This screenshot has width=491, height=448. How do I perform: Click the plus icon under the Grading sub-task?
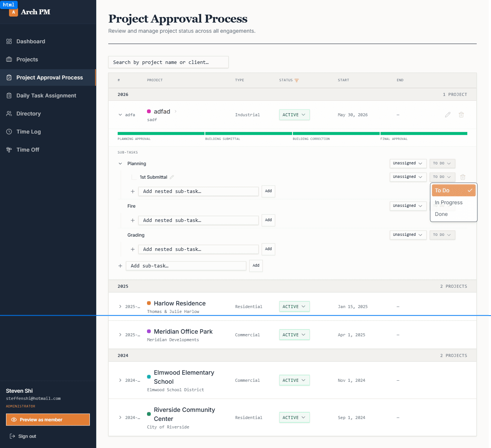(x=133, y=249)
